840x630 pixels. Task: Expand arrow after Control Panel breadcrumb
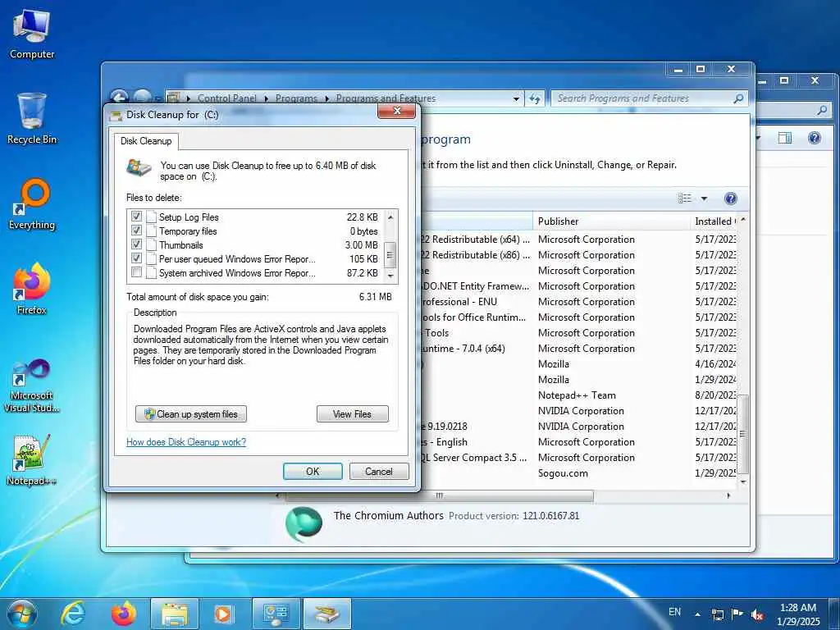coord(267,98)
